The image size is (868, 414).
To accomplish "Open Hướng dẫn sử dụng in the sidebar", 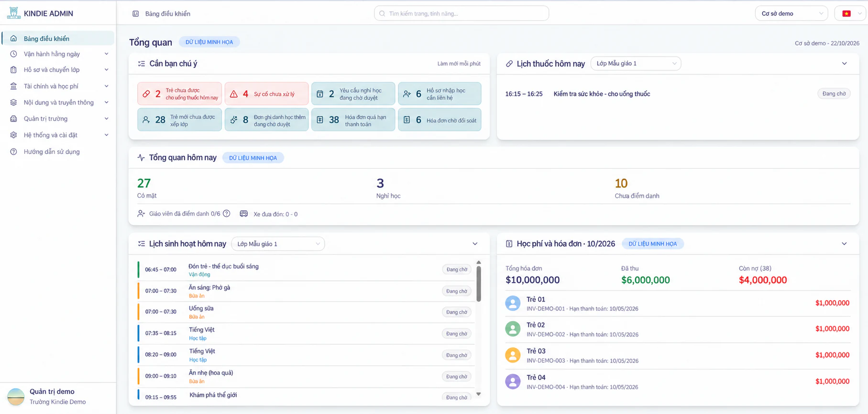I will pyautogui.click(x=58, y=152).
